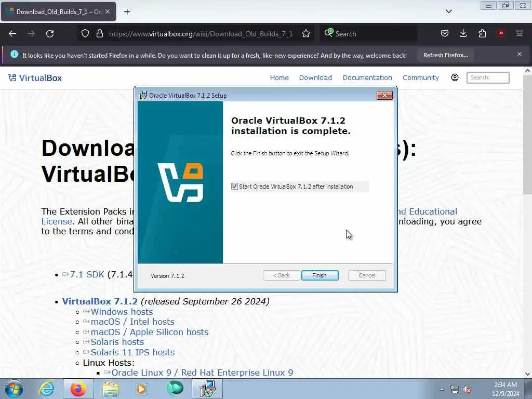Open Oracle Linux 9 / Red Hat link
The height and width of the screenshot is (399, 532).
point(202,373)
